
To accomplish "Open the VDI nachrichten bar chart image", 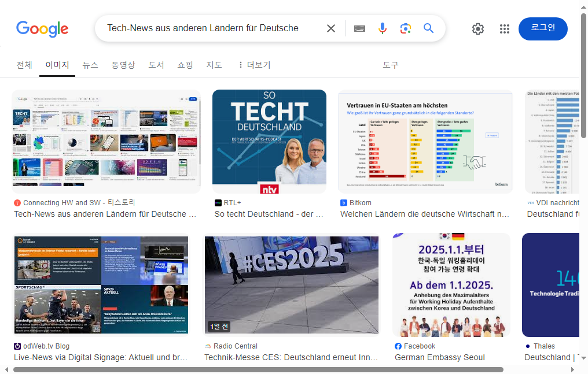I will click(x=552, y=142).
